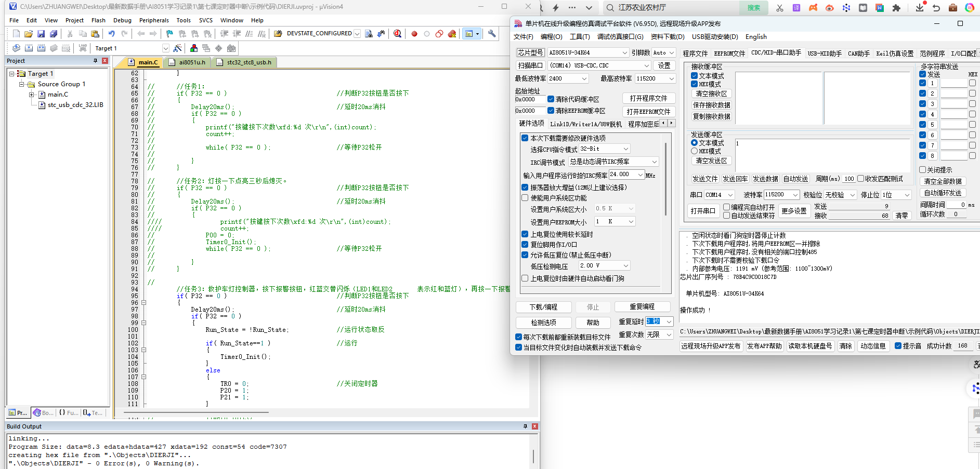Click the 检测选项 button
This screenshot has height=469, width=980.
click(544, 323)
